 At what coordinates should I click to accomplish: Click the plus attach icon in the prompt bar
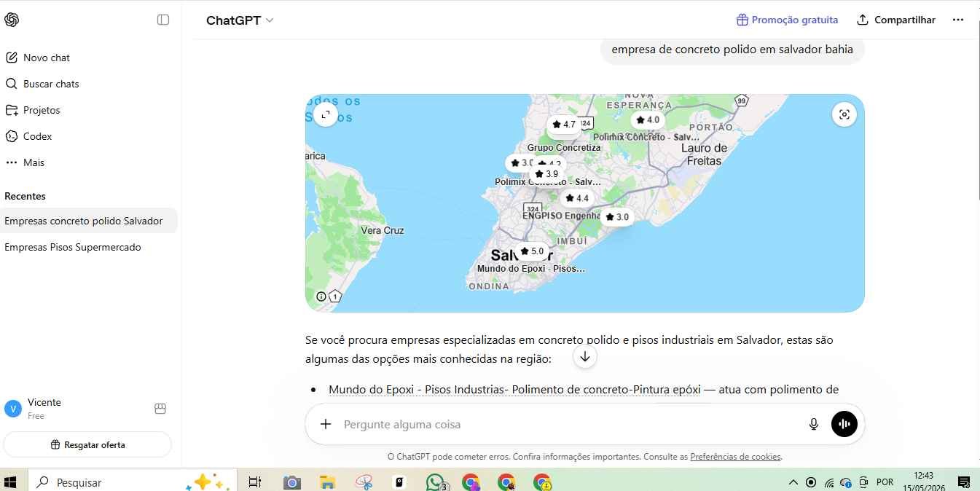326,424
